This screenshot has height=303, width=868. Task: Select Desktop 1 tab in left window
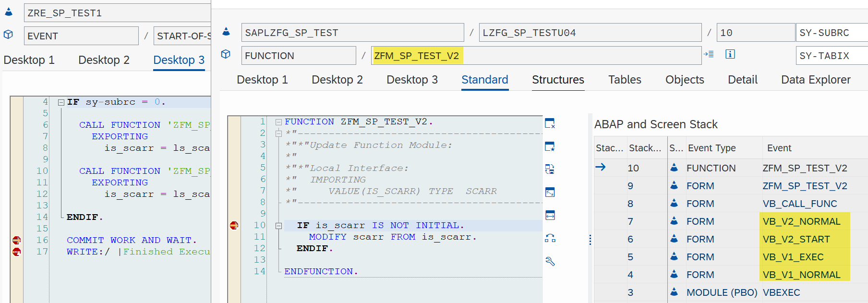click(x=29, y=60)
